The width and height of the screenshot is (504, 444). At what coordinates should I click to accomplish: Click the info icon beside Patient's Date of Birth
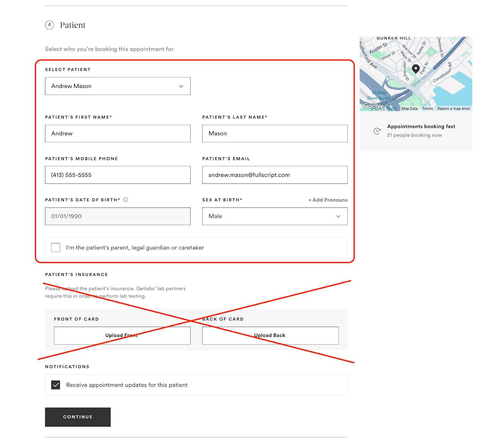(x=126, y=199)
